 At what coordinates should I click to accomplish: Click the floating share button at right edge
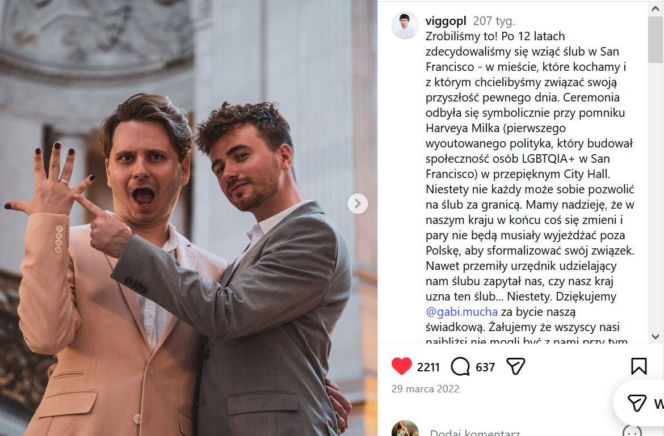[640, 403]
